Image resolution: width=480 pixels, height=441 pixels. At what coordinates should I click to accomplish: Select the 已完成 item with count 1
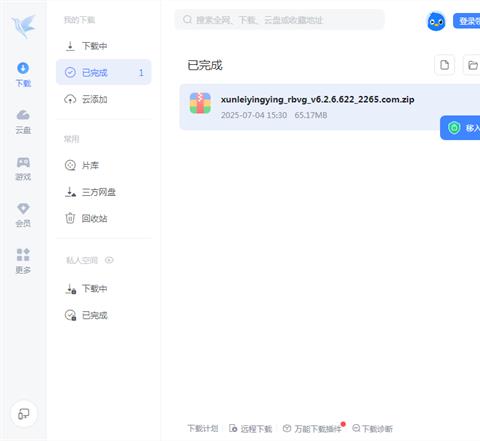[x=104, y=72]
